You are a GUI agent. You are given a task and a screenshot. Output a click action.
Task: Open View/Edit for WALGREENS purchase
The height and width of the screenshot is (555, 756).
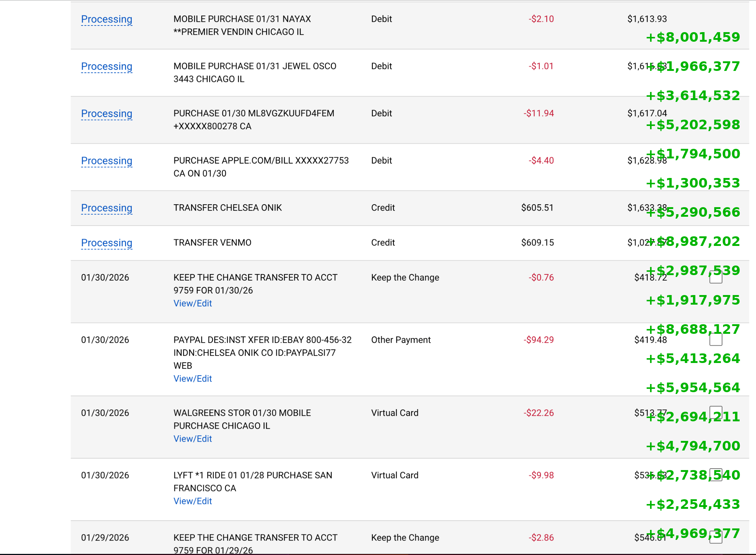(x=193, y=439)
